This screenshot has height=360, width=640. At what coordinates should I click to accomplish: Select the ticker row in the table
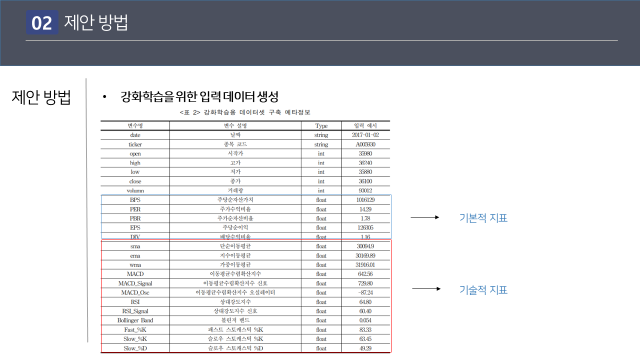tap(245, 144)
